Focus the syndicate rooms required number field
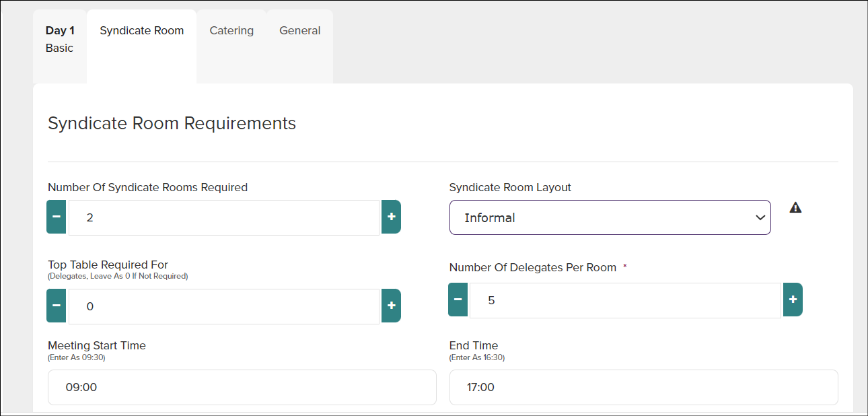The image size is (868, 416). [224, 217]
